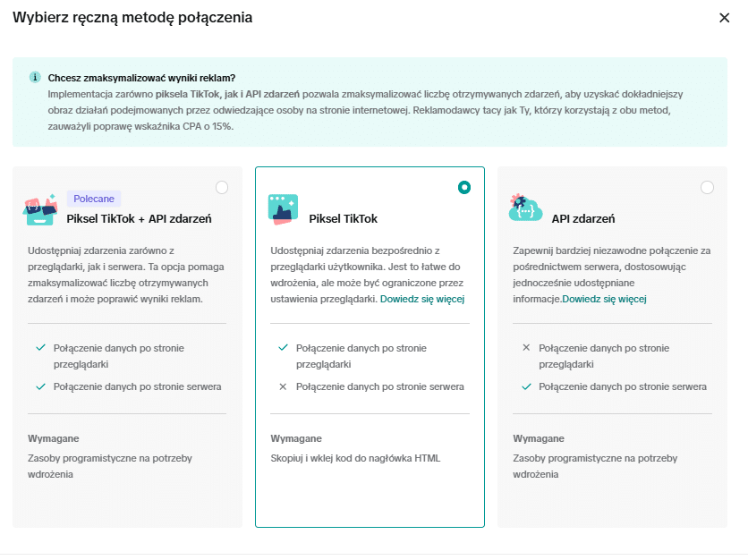Image resolution: width=748 pixels, height=560 pixels.
Task: Click the browser-side cross icon in API zdarzeń card
Action: pyautogui.click(x=526, y=348)
